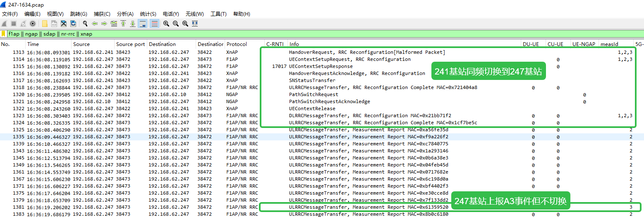Open the 电话(Y) menu

(171, 14)
